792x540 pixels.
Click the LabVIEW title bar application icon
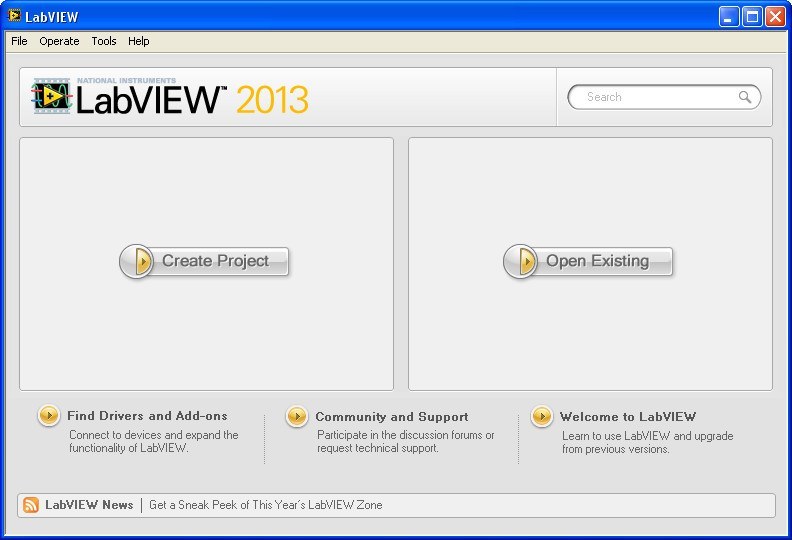[14, 16]
